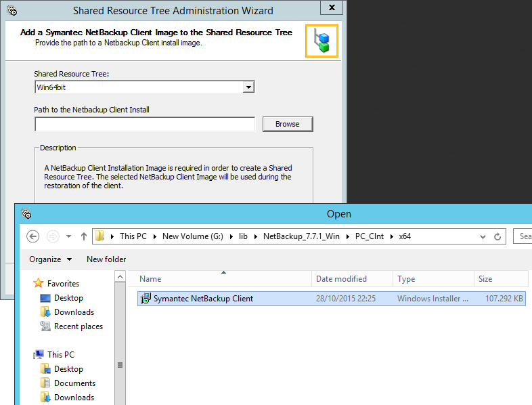Open Downloads under Favorites

pyautogui.click(x=74, y=312)
